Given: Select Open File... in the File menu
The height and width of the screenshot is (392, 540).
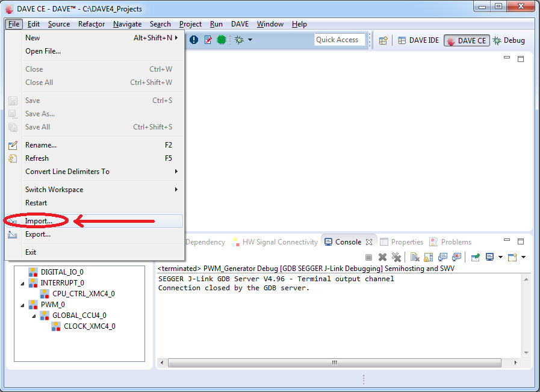Looking at the screenshot, I should [x=95, y=51].
